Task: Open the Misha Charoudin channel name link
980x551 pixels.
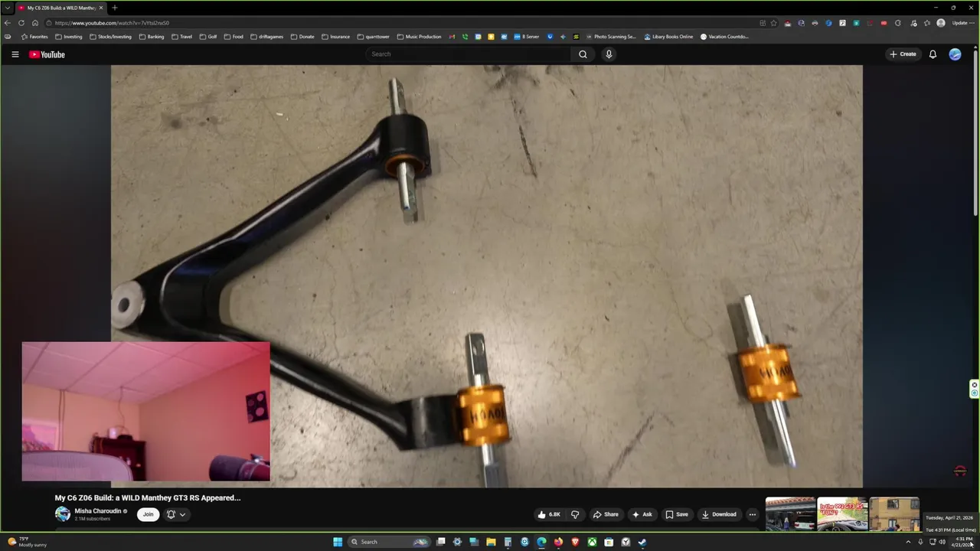Action: point(98,511)
